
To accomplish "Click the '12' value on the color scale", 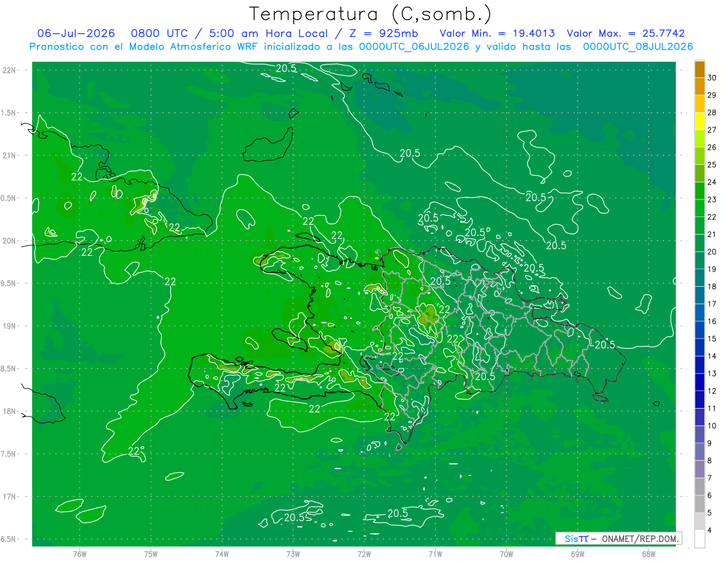I will [712, 391].
